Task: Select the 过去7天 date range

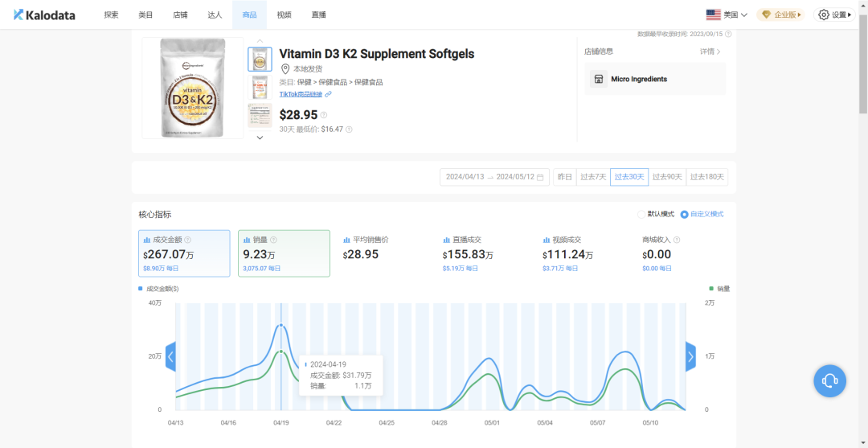Action: 593,177
